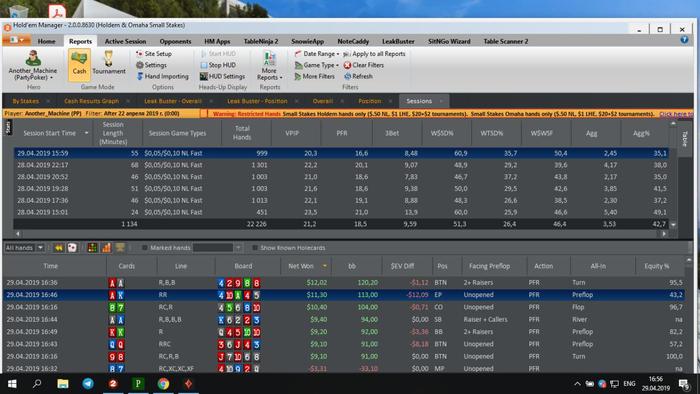Screen dimensions: 700x394
Task: Open the HM Apps ribbon tab
Action: (217, 41)
